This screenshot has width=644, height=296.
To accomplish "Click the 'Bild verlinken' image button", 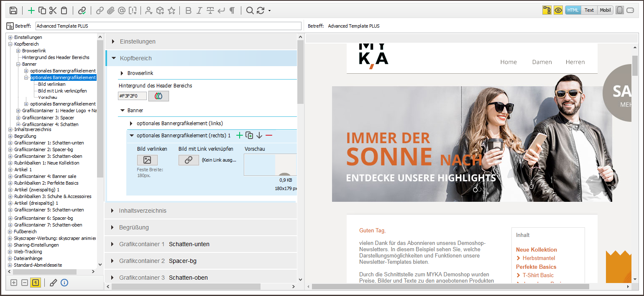I will pyautogui.click(x=147, y=160).
